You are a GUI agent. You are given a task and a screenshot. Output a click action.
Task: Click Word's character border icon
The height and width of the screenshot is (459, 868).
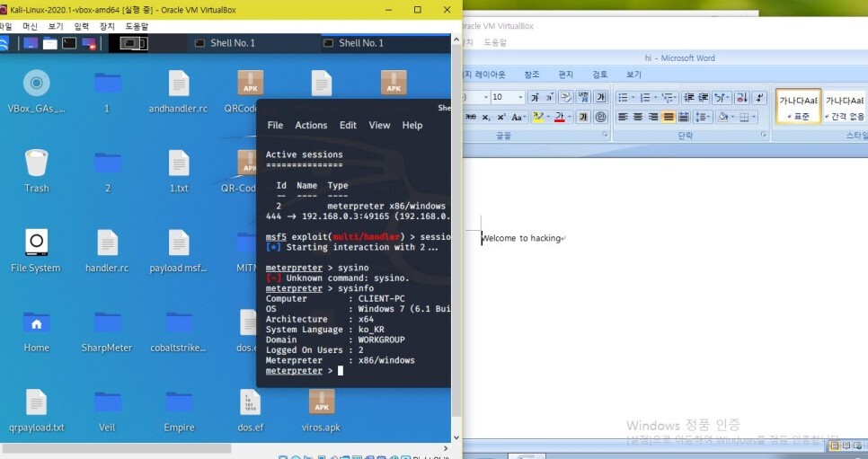[600, 97]
